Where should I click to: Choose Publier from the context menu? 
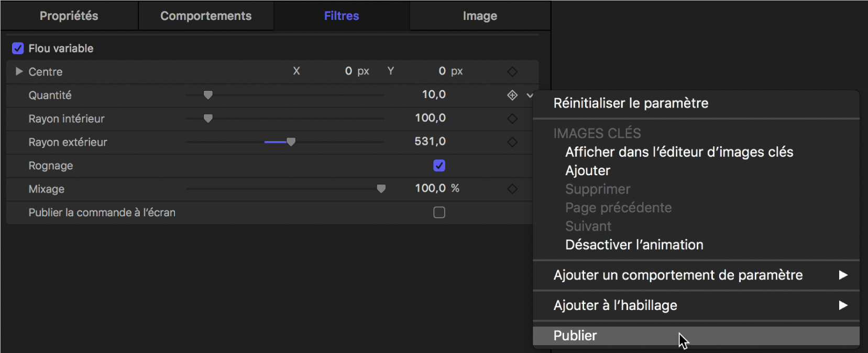(x=575, y=336)
